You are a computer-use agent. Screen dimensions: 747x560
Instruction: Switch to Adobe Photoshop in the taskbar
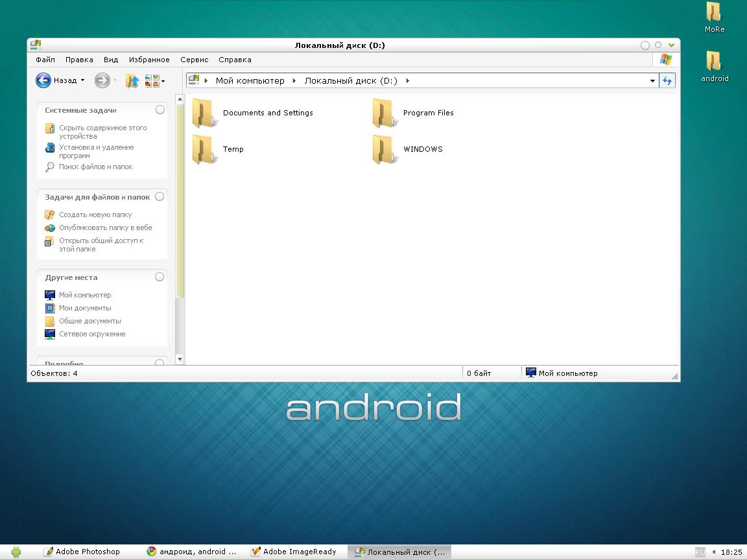pos(82,552)
